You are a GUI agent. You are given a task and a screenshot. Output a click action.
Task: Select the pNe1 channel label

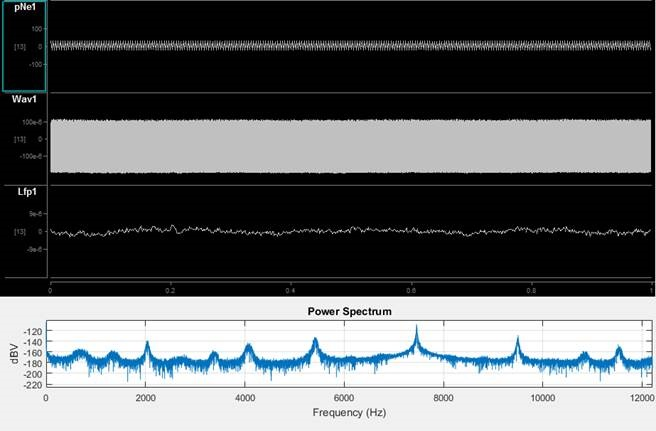click(25, 7)
